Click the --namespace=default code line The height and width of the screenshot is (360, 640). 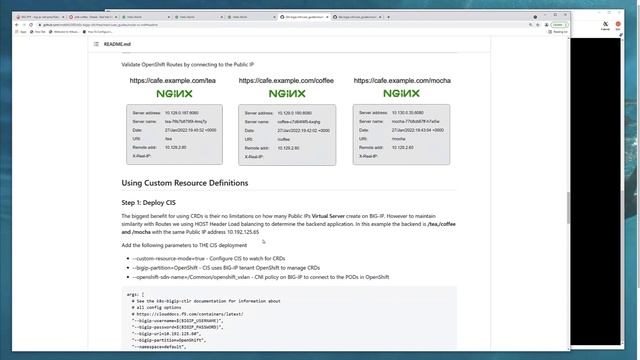[x=159, y=347]
